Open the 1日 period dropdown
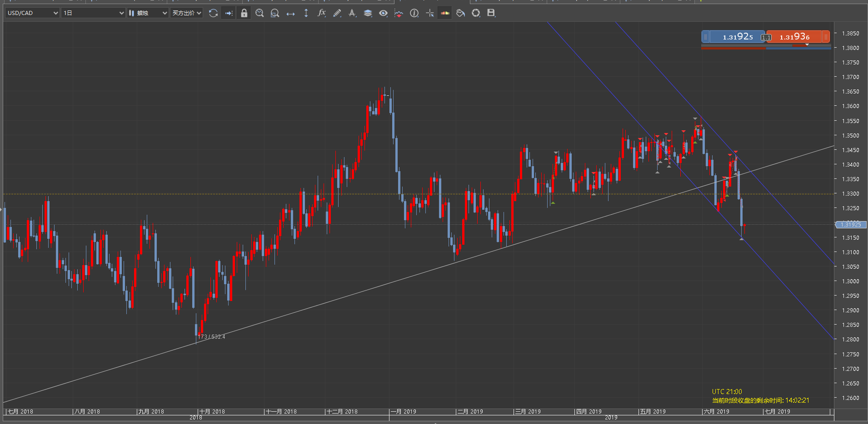 (x=93, y=13)
